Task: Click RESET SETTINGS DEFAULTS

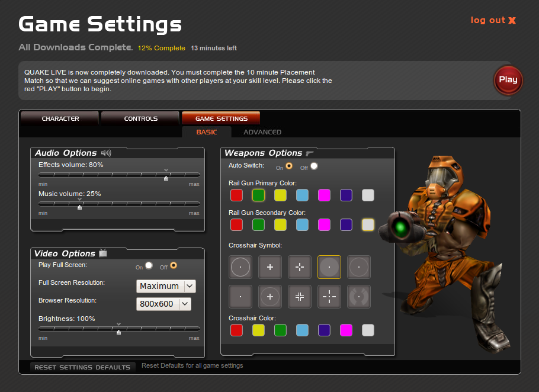Action: 82,367
